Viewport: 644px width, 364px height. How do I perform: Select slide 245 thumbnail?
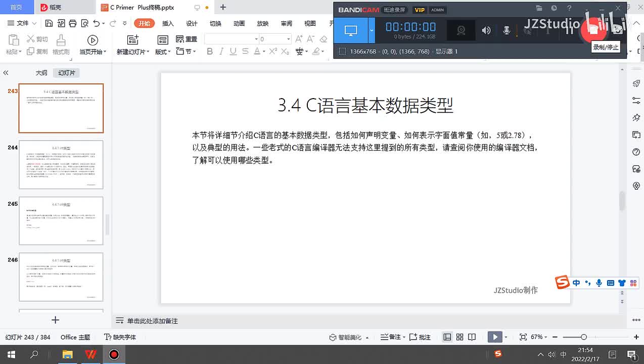pyautogui.click(x=61, y=221)
